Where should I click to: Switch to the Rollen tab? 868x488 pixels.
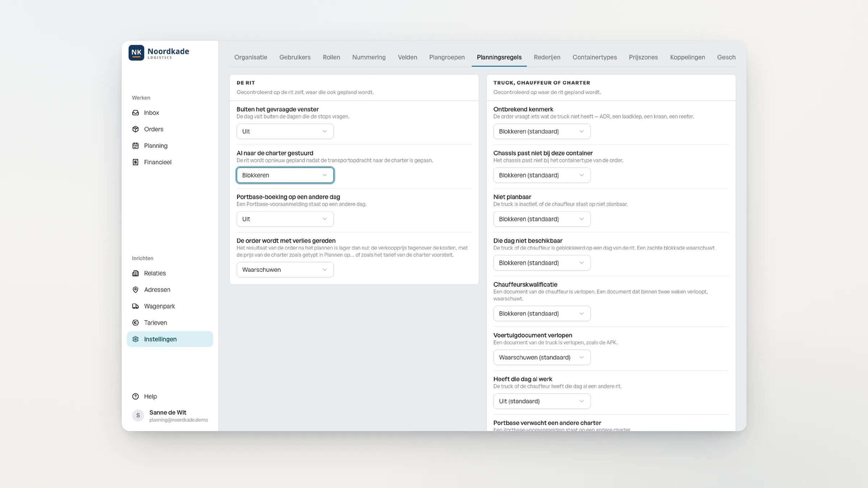point(331,57)
